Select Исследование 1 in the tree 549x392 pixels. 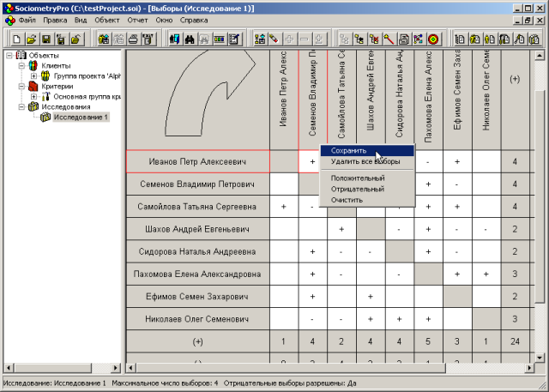tap(80, 118)
